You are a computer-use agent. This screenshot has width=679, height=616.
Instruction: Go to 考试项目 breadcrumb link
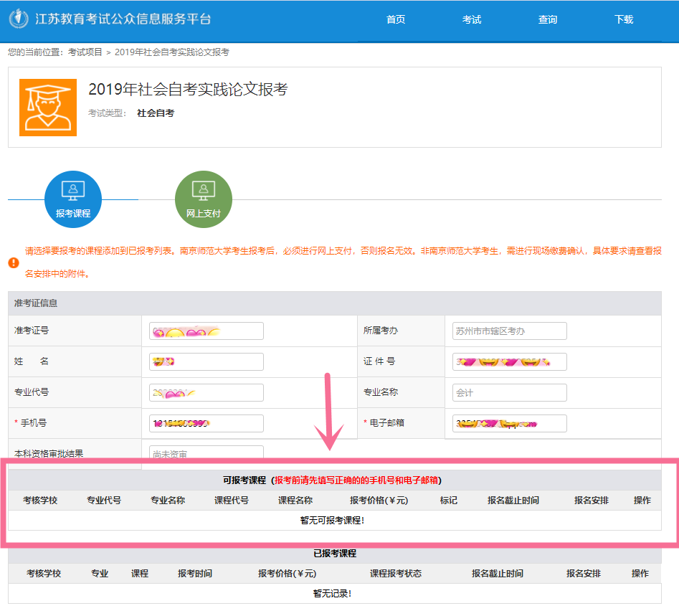(85, 52)
